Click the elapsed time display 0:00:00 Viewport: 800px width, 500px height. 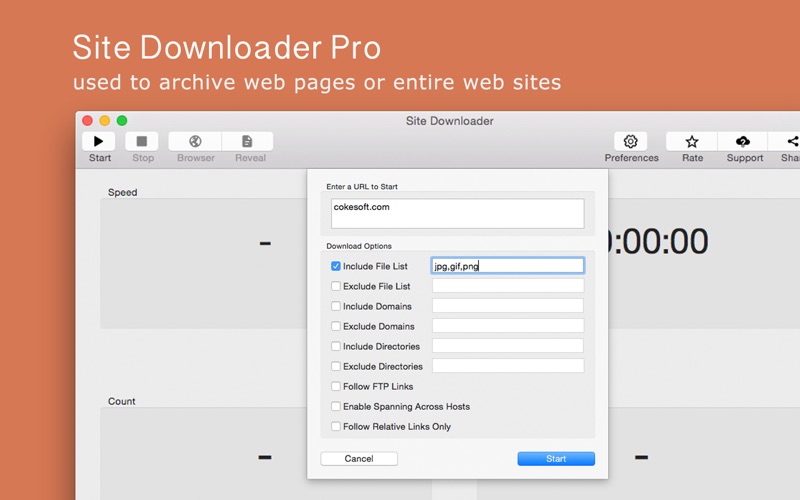point(658,241)
